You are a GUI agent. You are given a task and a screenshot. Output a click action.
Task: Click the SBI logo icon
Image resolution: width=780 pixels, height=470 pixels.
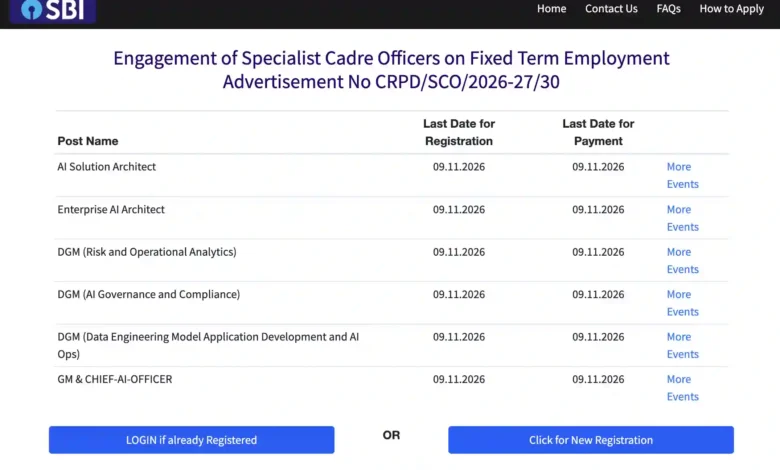(52, 10)
